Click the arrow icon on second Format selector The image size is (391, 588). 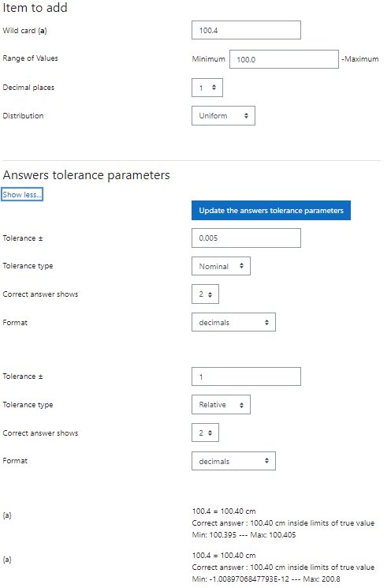[x=266, y=460]
